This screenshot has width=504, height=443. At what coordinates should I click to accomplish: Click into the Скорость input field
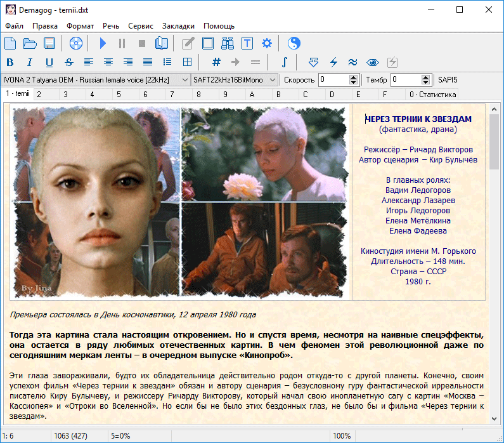point(334,80)
